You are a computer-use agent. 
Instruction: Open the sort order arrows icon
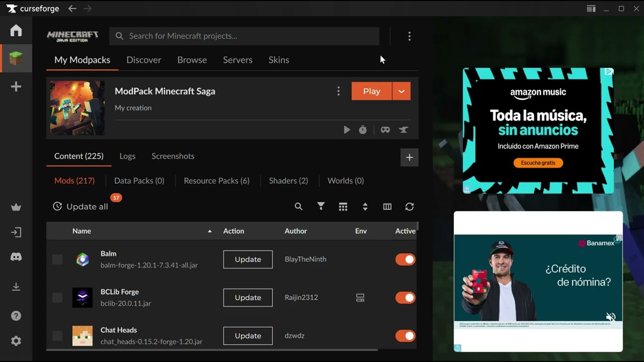[x=365, y=207]
